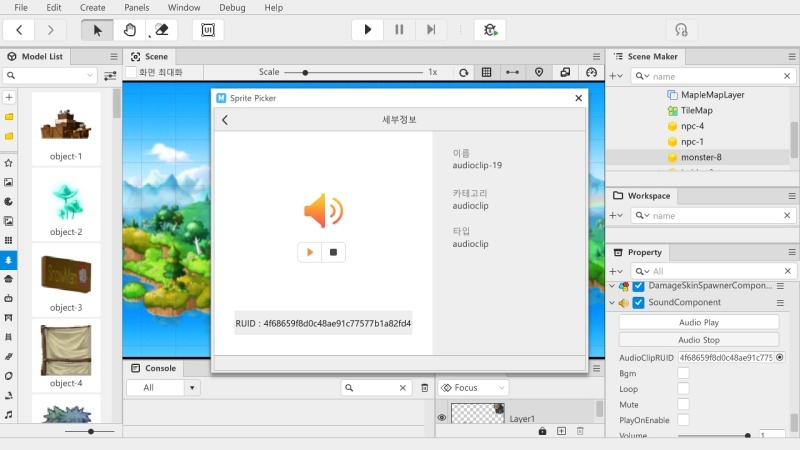800x450 pixels.
Task: Check the Mute option
Action: 683,405
